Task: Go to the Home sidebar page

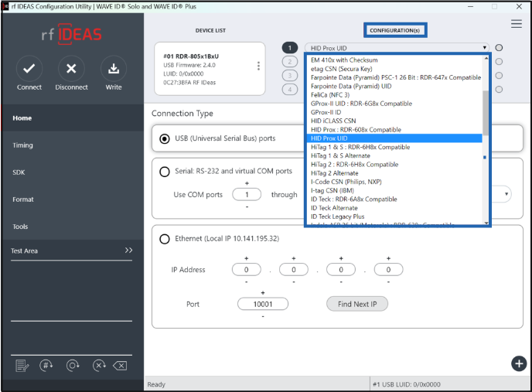Action: pos(73,118)
